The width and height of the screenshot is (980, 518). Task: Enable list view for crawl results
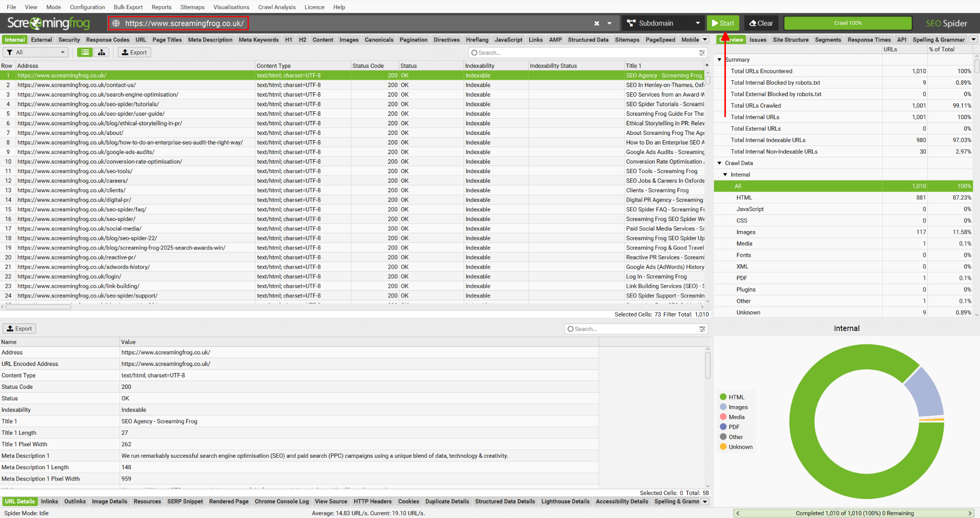tap(85, 52)
